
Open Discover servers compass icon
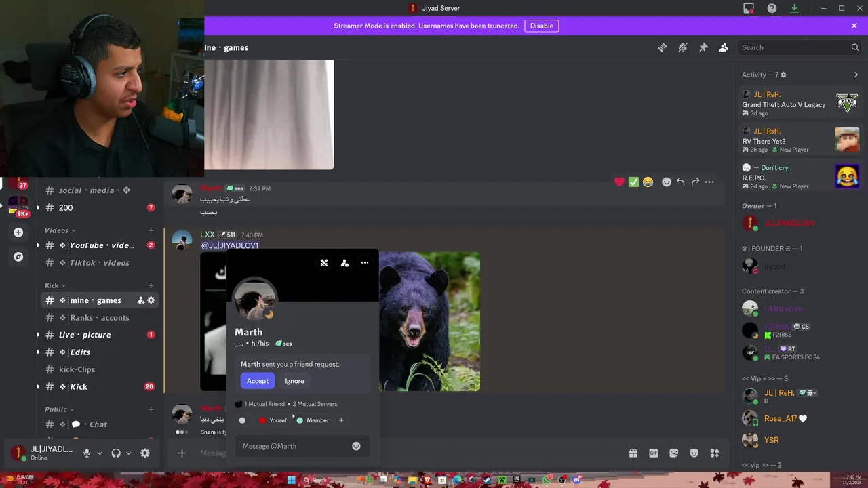[18, 257]
